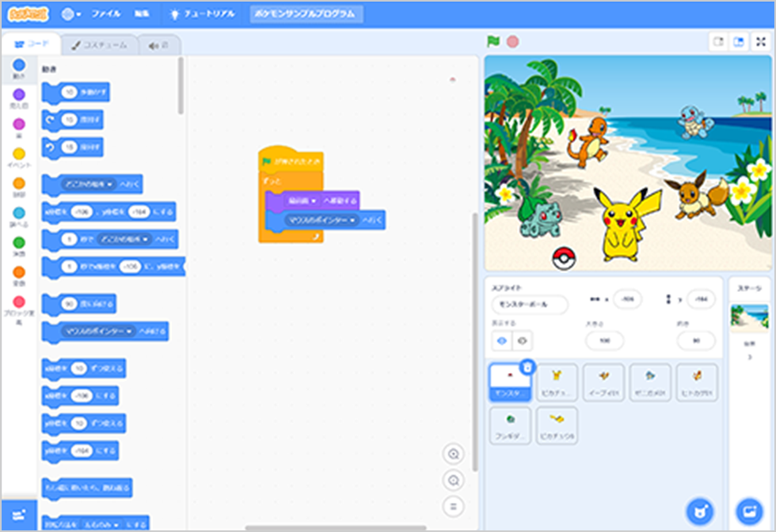This screenshot has height=532, width=776.
Task: Enter full screen stage mode
Action: 761,42
